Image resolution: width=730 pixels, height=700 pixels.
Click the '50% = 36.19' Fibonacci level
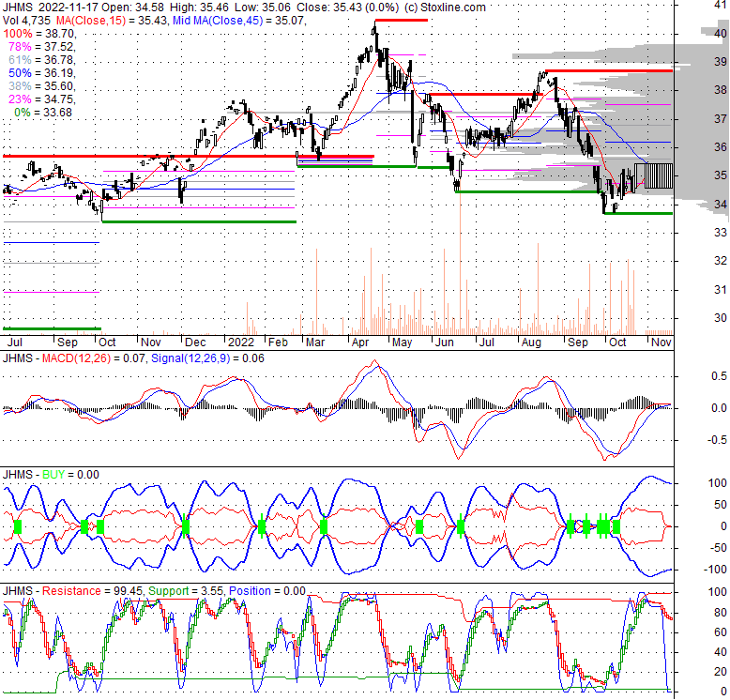(x=41, y=73)
